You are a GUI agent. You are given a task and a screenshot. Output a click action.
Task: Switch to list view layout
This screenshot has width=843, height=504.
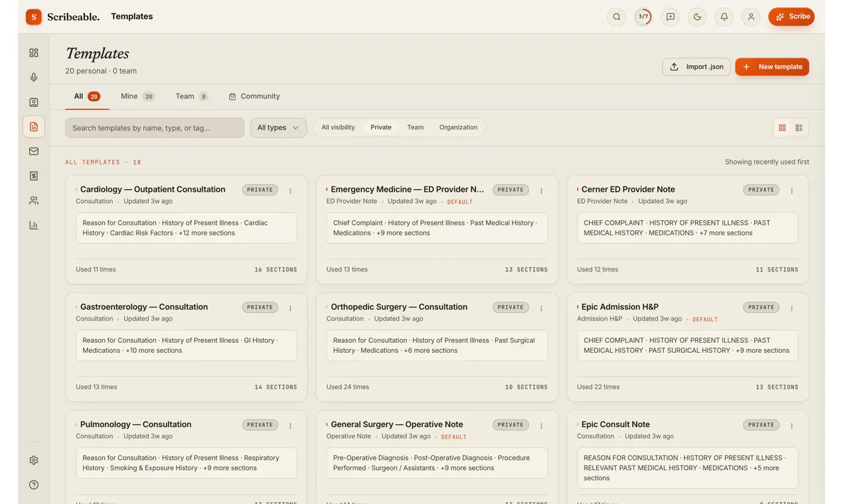coord(799,128)
